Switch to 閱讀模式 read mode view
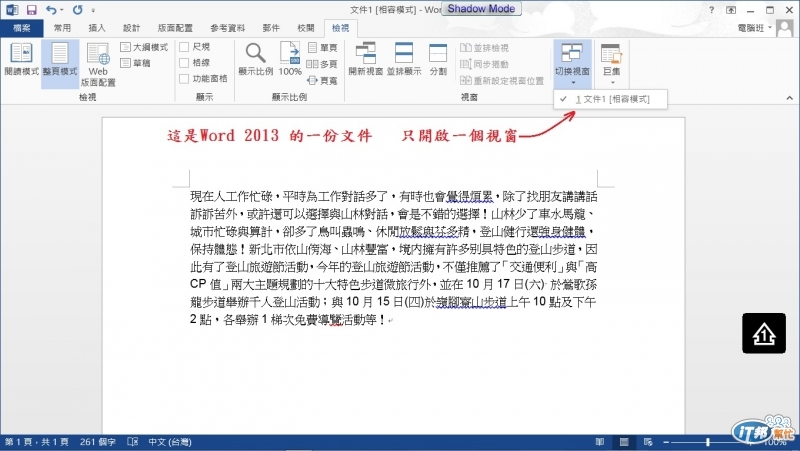The height and width of the screenshot is (451, 800). [21, 60]
